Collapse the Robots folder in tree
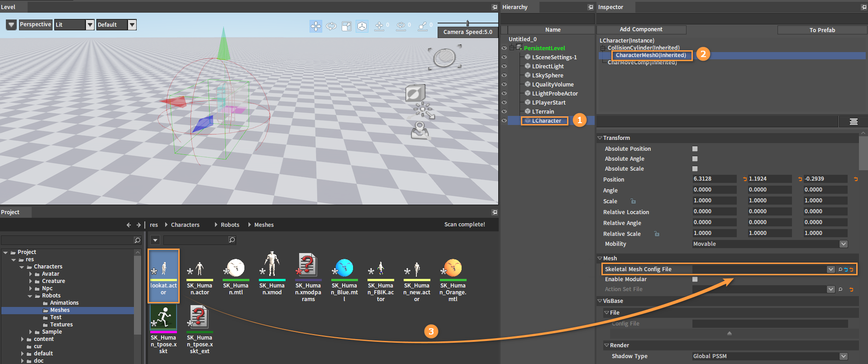Viewport: 868px width, 364px height. pyautogui.click(x=30, y=296)
